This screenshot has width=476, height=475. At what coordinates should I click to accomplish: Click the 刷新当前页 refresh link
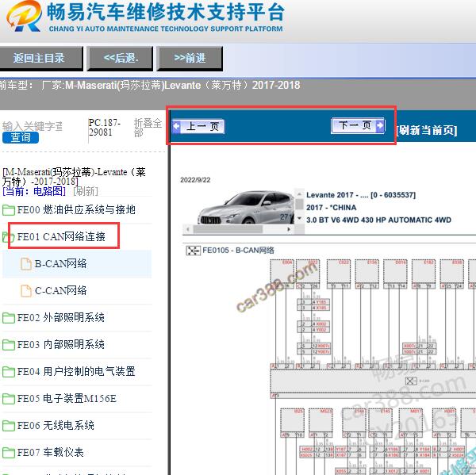click(x=427, y=131)
